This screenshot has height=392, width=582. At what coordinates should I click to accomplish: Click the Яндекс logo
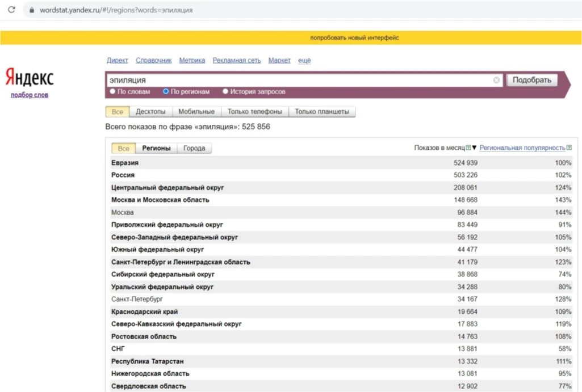click(30, 77)
